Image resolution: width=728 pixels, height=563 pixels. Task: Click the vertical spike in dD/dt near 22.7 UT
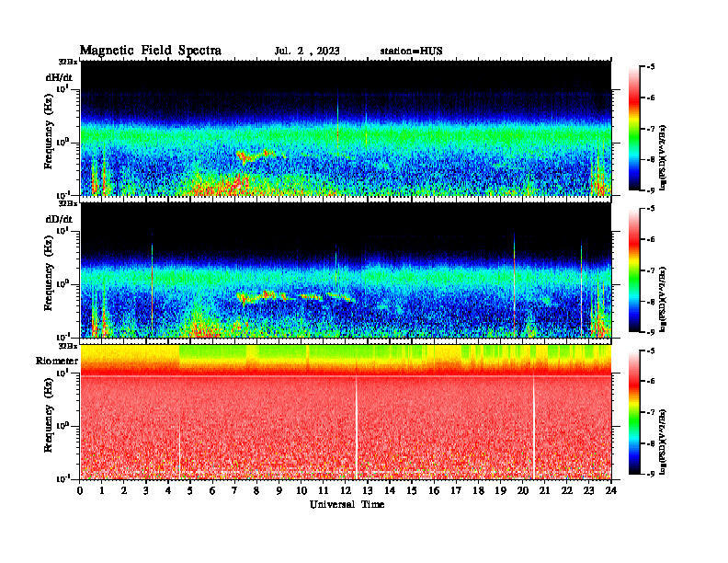[x=581, y=288]
